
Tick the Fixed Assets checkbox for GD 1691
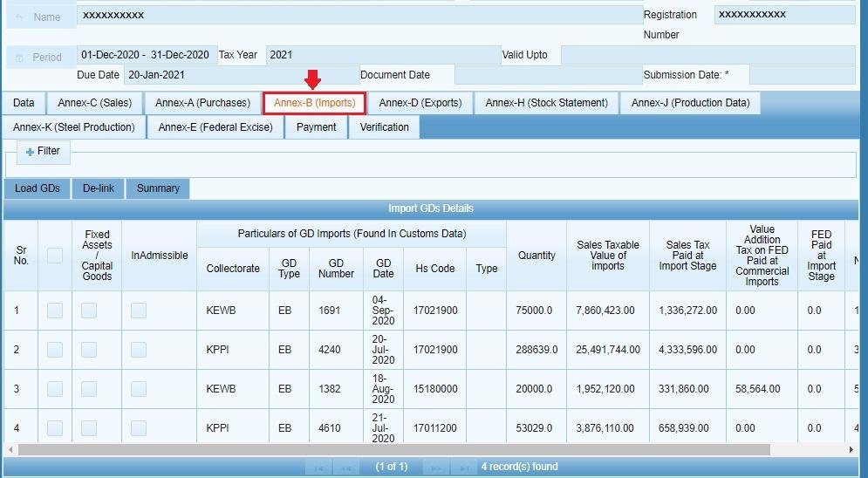tap(89, 311)
